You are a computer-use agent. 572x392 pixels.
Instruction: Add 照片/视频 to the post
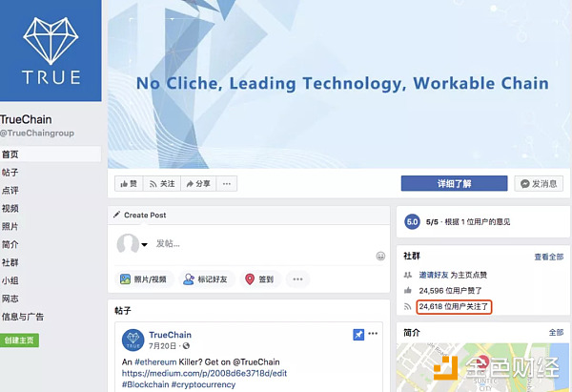(x=143, y=279)
